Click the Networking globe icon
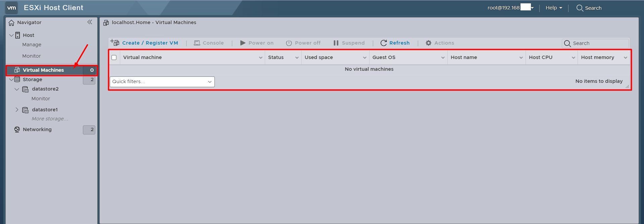Screen dimensions: 644x224 point(17,129)
